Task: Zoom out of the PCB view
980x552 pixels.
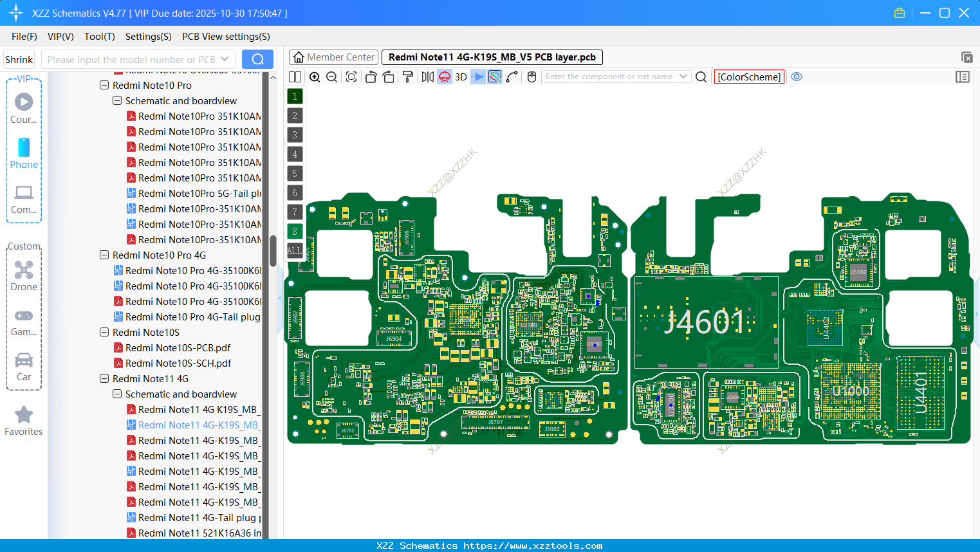Action: (x=331, y=77)
